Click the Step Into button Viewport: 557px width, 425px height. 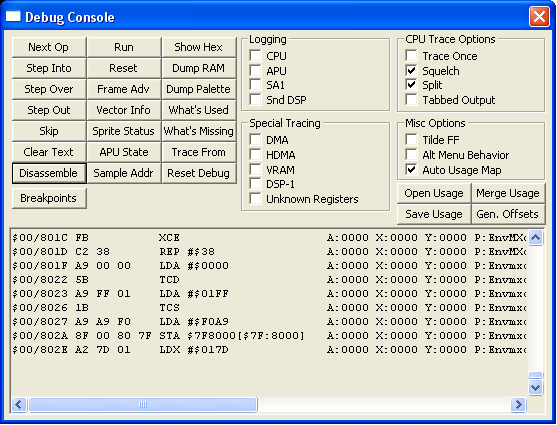pyautogui.click(x=49, y=68)
